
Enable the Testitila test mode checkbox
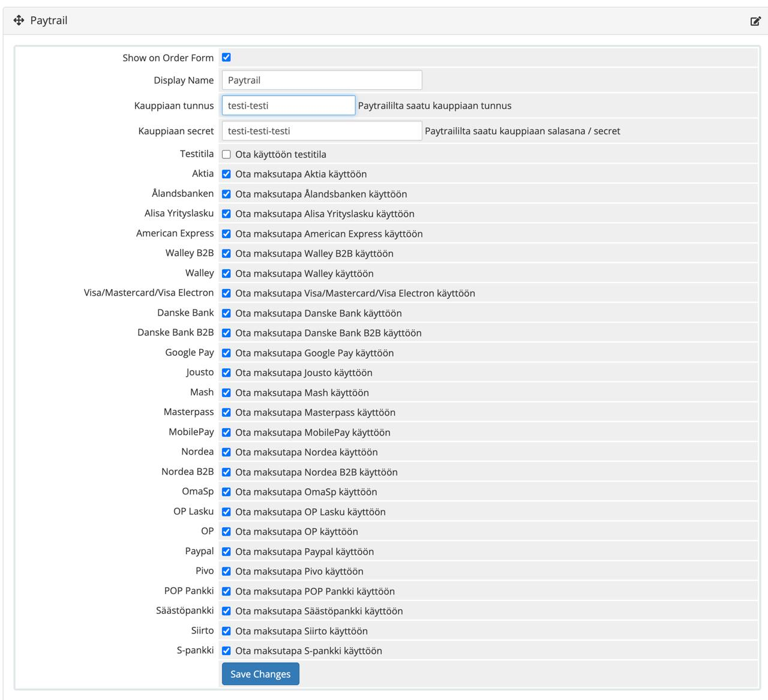[226, 154]
